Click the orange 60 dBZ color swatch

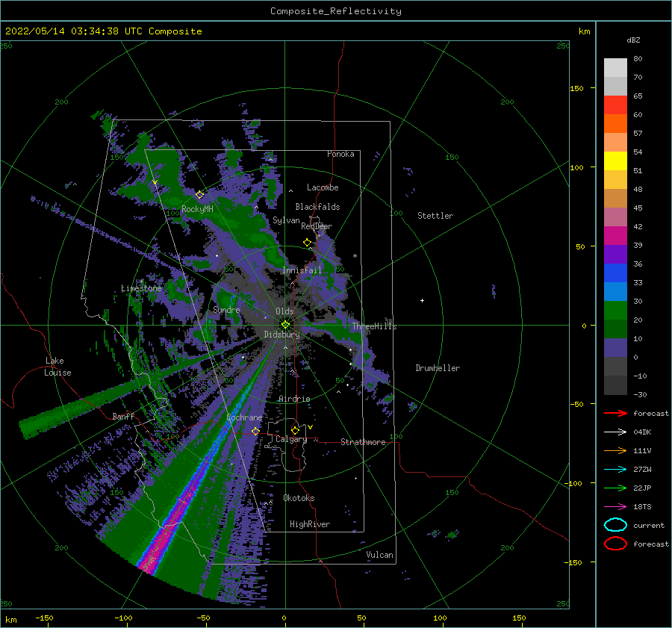pyautogui.click(x=615, y=123)
